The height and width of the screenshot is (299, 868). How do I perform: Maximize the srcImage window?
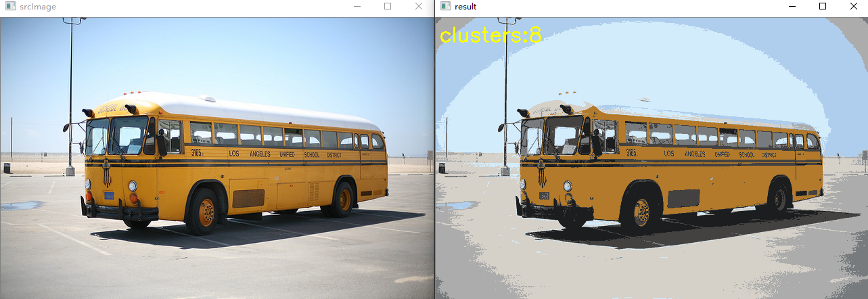pyautogui.click(x=388, y=6)
